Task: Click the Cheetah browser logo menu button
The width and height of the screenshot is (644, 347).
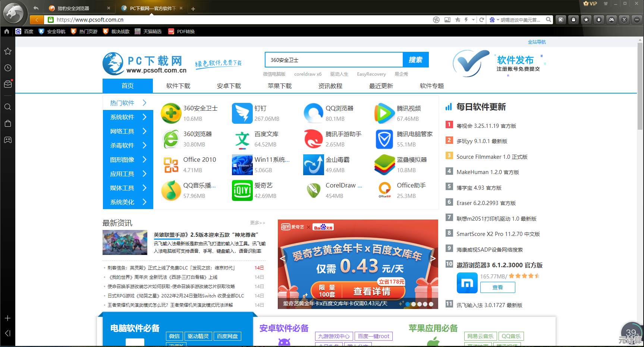Action: pos(14,14)
